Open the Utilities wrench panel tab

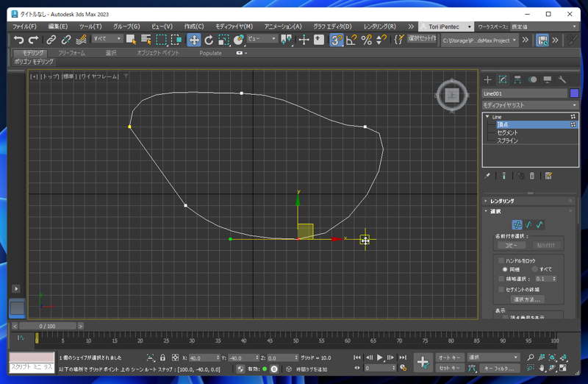(x=562, y=79)
